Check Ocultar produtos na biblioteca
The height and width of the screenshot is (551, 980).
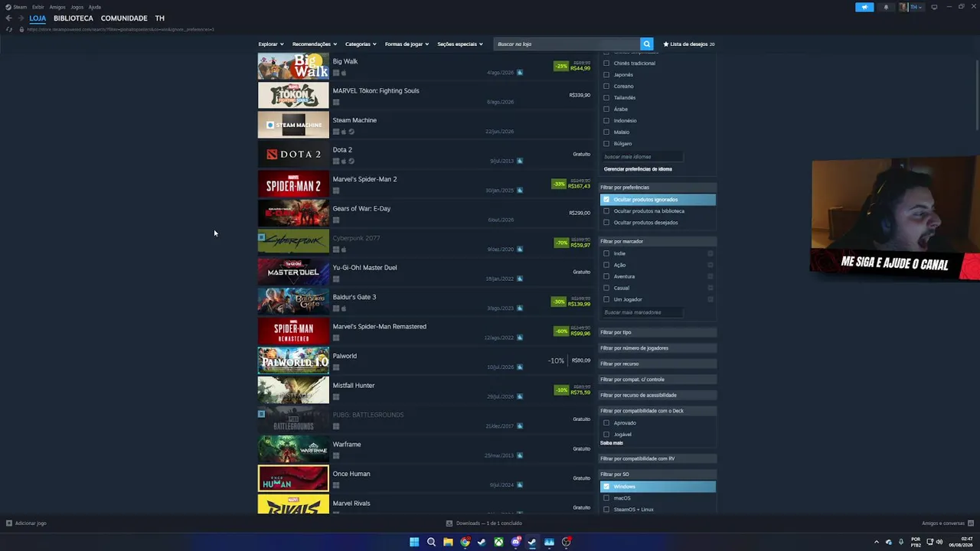[x=606, y=211]
